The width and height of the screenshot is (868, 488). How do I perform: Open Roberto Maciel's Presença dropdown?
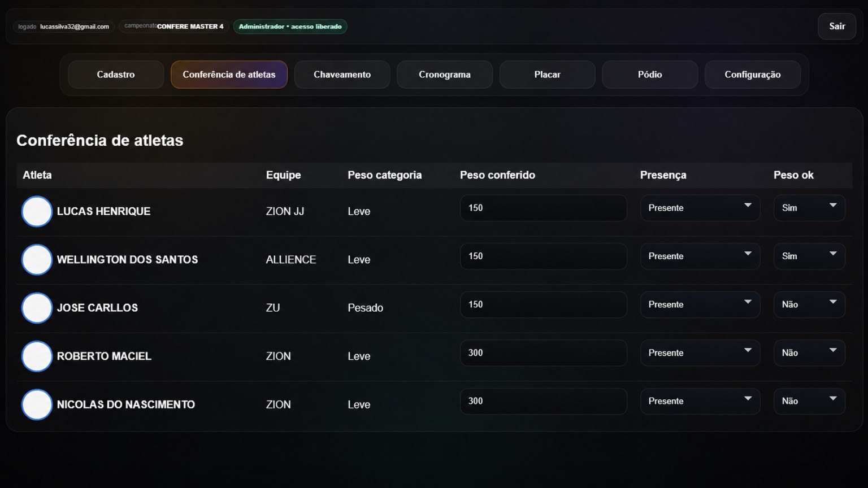(700, 353)
